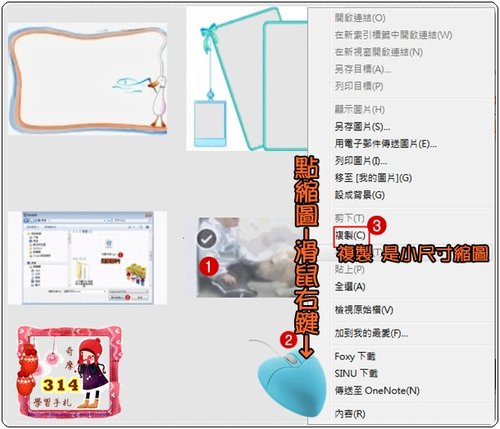
Task: Open the 314 學習手札 logo image
Action: pos(69,372)
